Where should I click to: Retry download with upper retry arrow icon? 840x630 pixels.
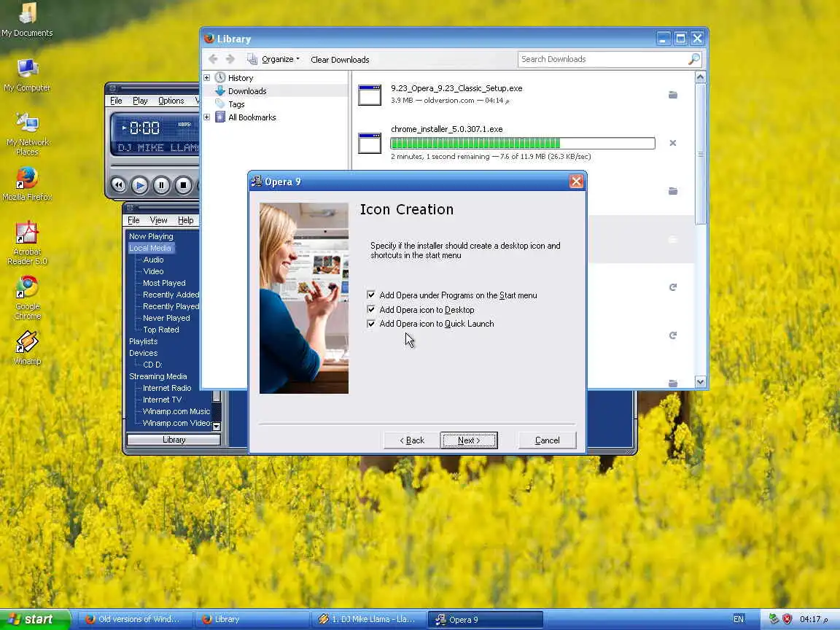(x=673, y=287)
